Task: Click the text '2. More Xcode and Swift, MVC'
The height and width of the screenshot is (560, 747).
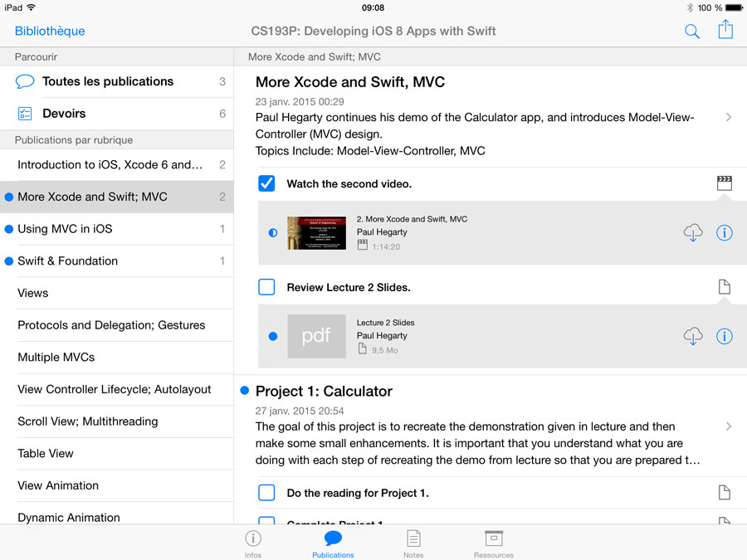Action: [412, 219]
